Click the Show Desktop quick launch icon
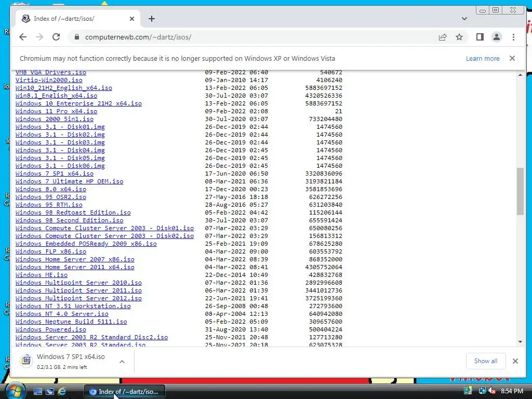This screenshot has height=399, width=532. click(37, 391)
